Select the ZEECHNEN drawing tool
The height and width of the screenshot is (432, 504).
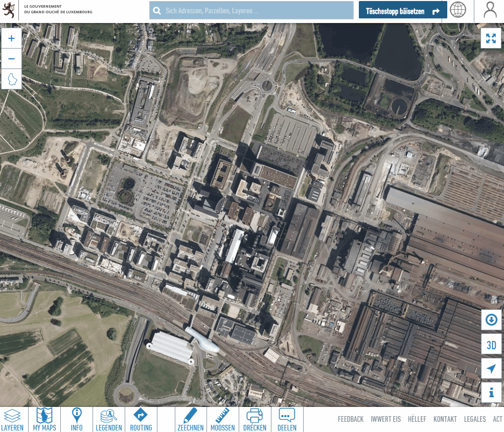pyautogui.click(x=191, y=419)
